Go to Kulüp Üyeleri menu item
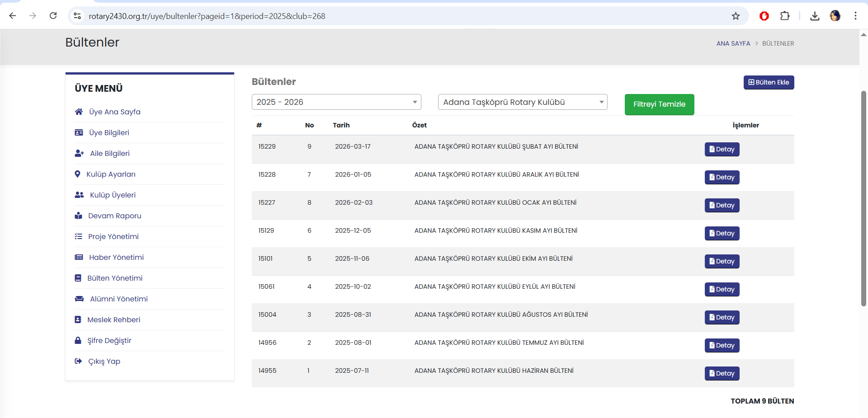Image resolution: width=868 pixels, height=418 pixels. 113,195
